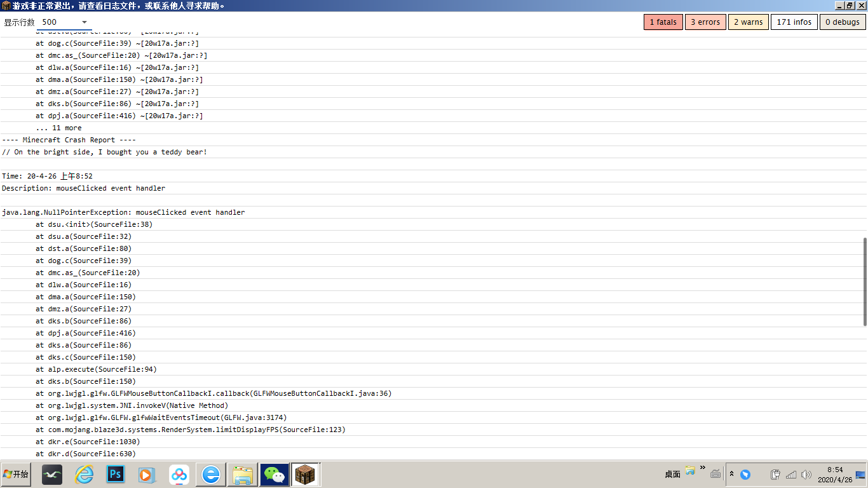Click the '... 11 more' line
The height and width of the screenshot is (488, 868).
pyautogui.click(x=58, y=128)
